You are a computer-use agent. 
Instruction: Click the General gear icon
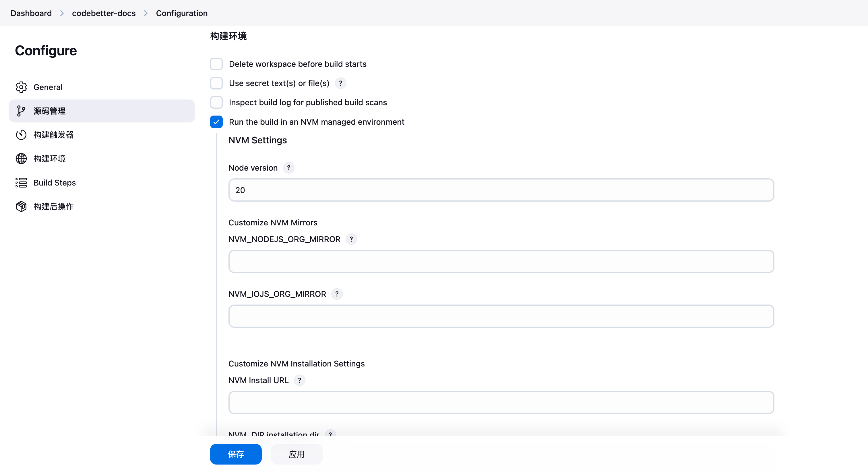tap(21, 87)
